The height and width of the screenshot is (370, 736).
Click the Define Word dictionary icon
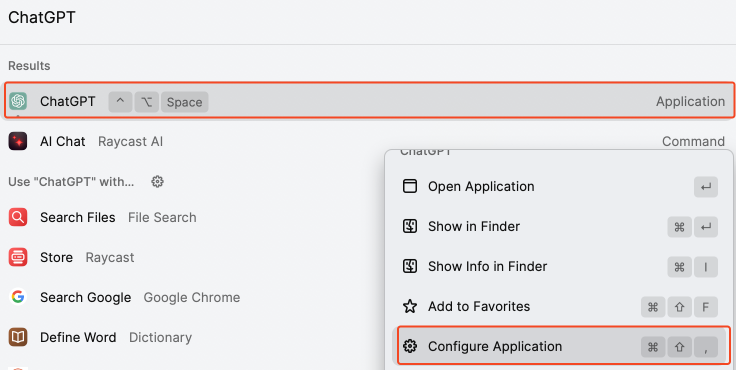18,337
